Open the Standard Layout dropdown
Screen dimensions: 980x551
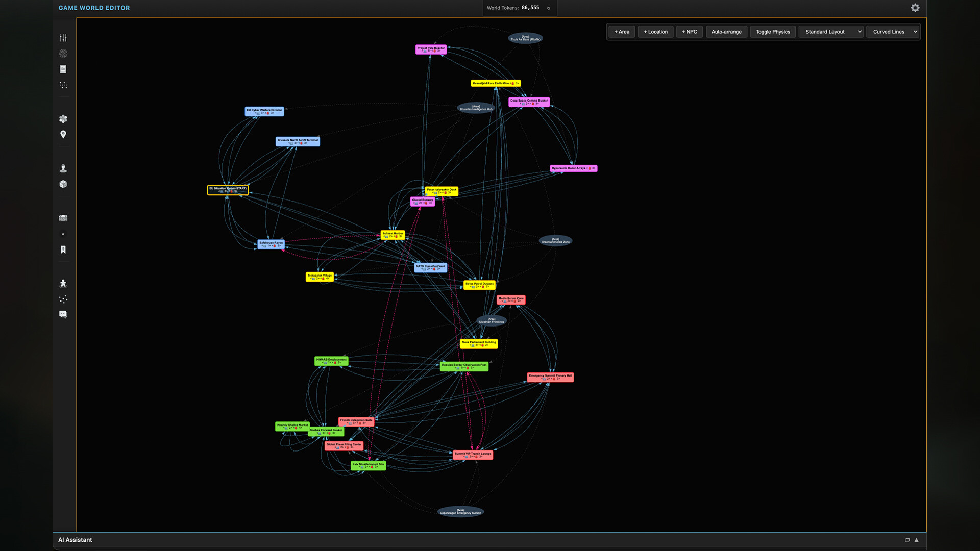(x=830, y=31)
